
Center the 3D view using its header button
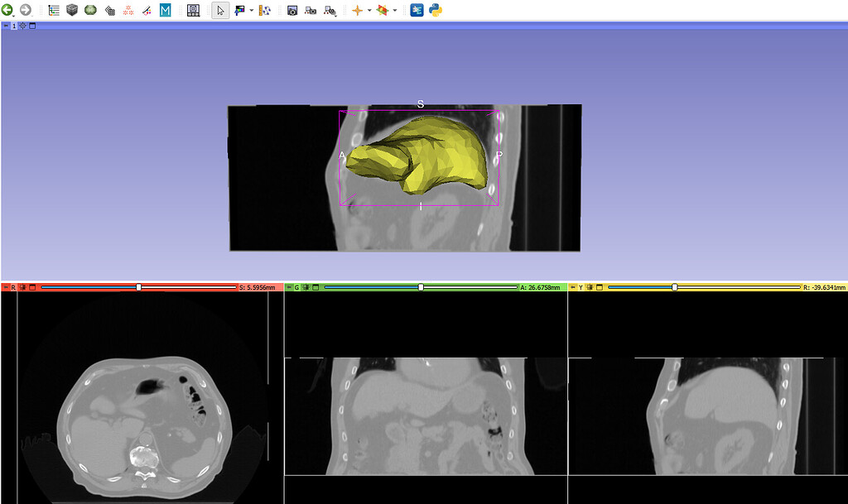(x=22, y=26)
